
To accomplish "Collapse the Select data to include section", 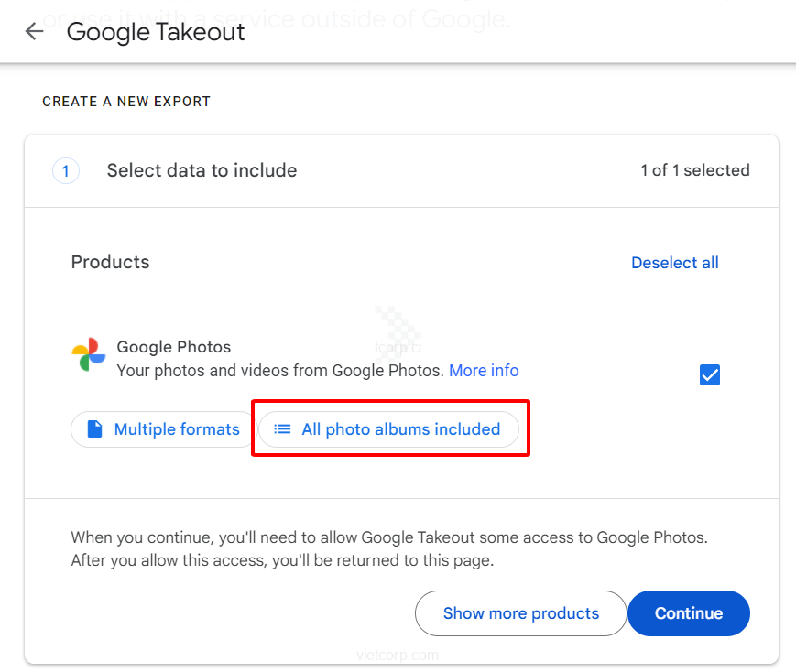I will coord(202,170).
